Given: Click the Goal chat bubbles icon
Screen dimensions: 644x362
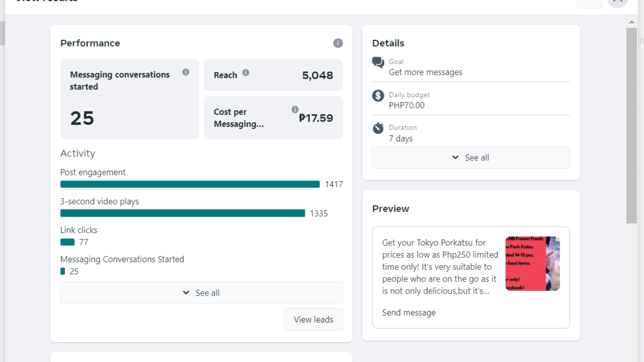Looking at the screenshot, I should (x=378, y=63).
